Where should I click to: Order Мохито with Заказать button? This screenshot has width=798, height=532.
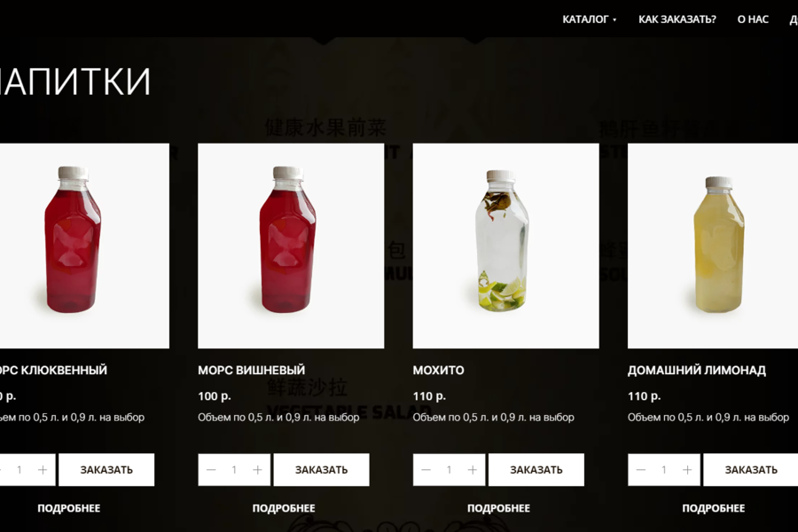click(536, 470)
